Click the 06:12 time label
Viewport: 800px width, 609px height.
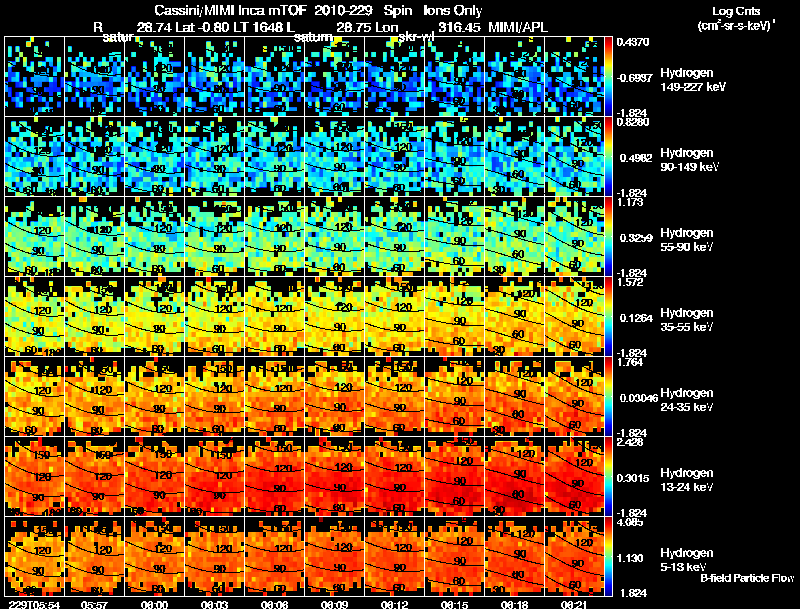(x=394, y=604)
